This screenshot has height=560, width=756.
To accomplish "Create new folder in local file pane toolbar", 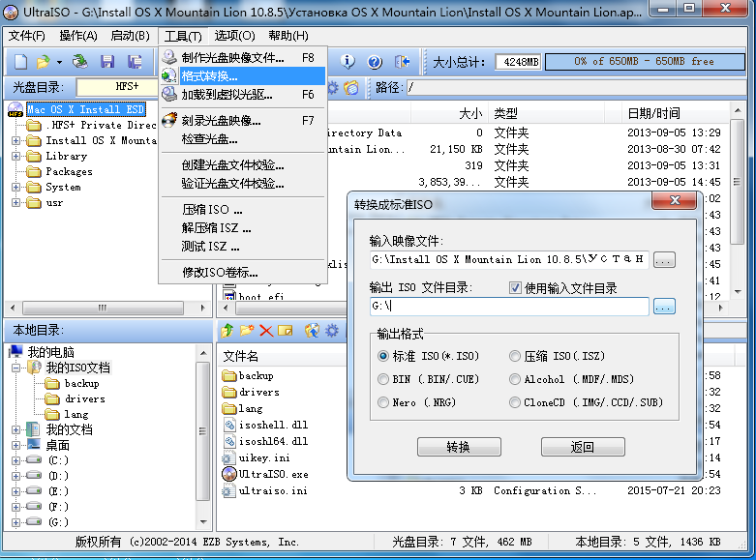I will point(247,331).
